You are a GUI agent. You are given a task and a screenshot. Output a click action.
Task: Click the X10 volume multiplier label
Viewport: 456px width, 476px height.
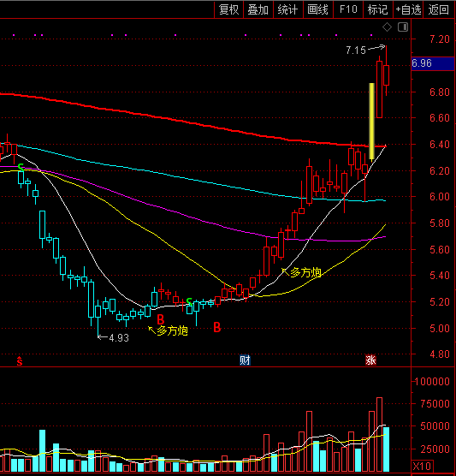click(422, 466)
